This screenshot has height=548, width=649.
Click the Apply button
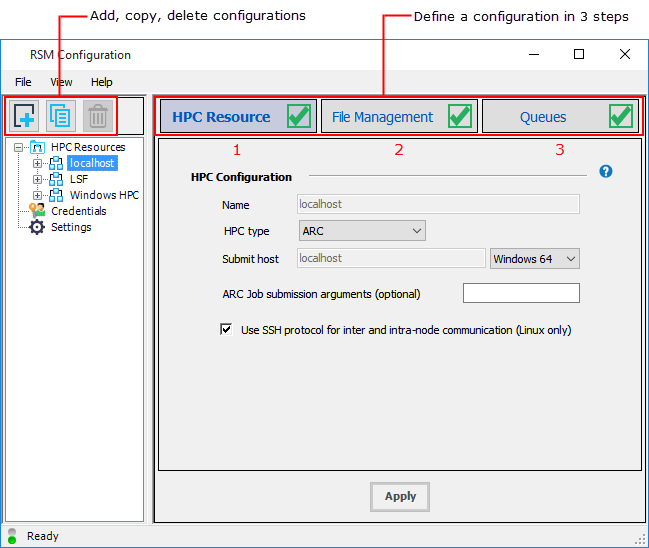pyautogui.click(x=400, y=497)
